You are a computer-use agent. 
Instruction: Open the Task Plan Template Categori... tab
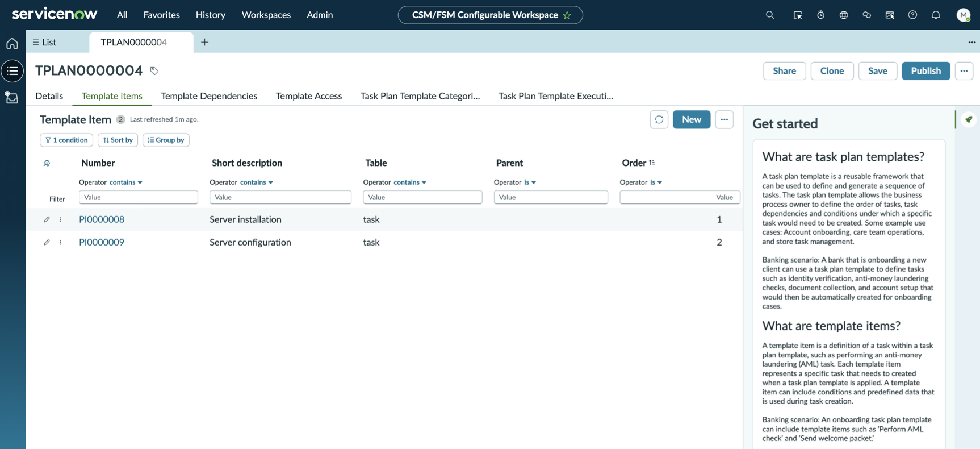[420, 96]
